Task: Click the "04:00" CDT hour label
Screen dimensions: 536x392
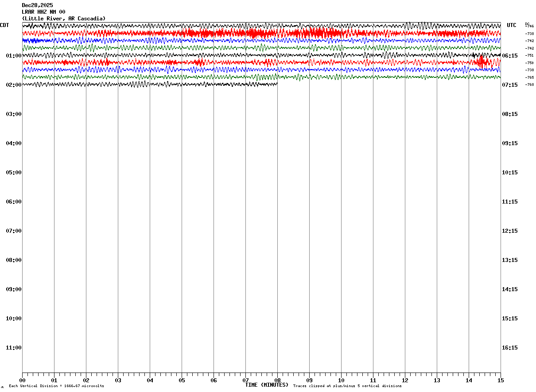Action: coord(14,143)
